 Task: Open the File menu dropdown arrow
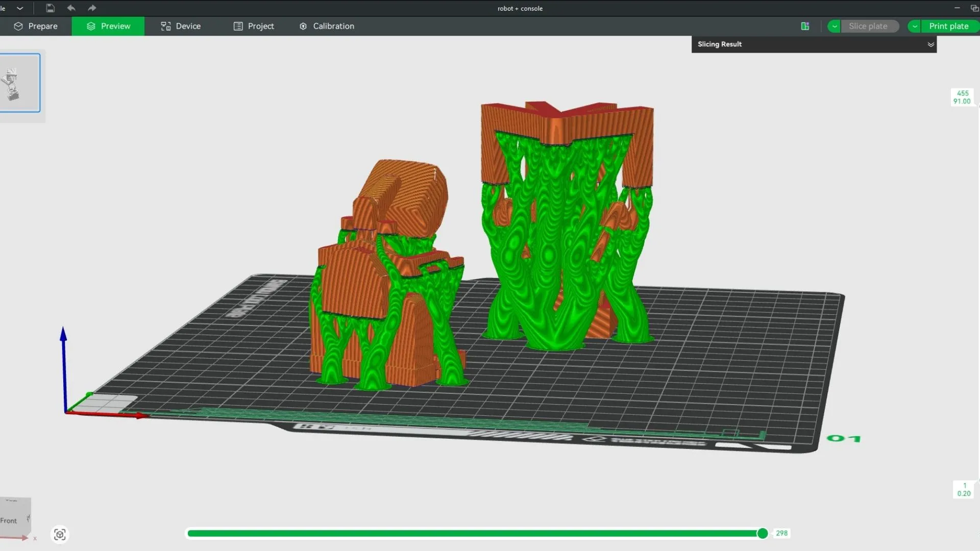tap(20, 8)
